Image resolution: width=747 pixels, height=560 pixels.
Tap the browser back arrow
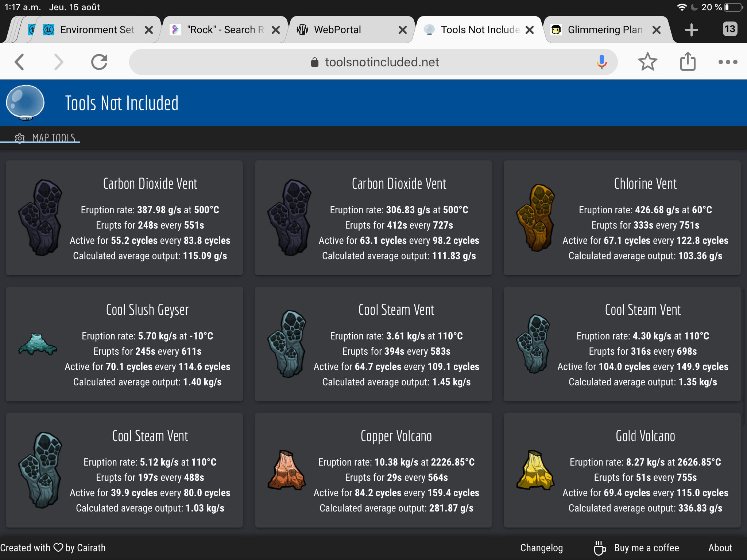tap(20, 62)
